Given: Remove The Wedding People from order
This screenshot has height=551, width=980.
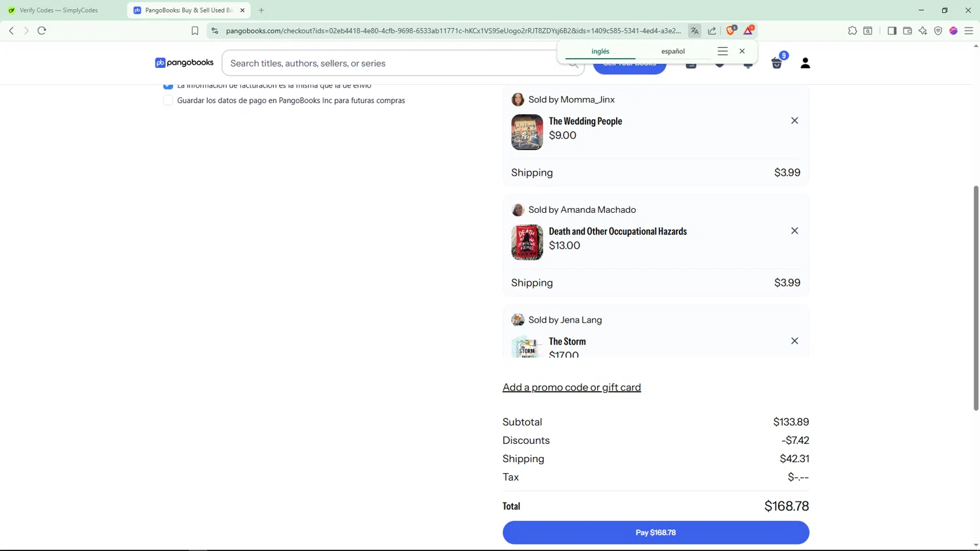Looking at the screenshot, I should (794, 121).
